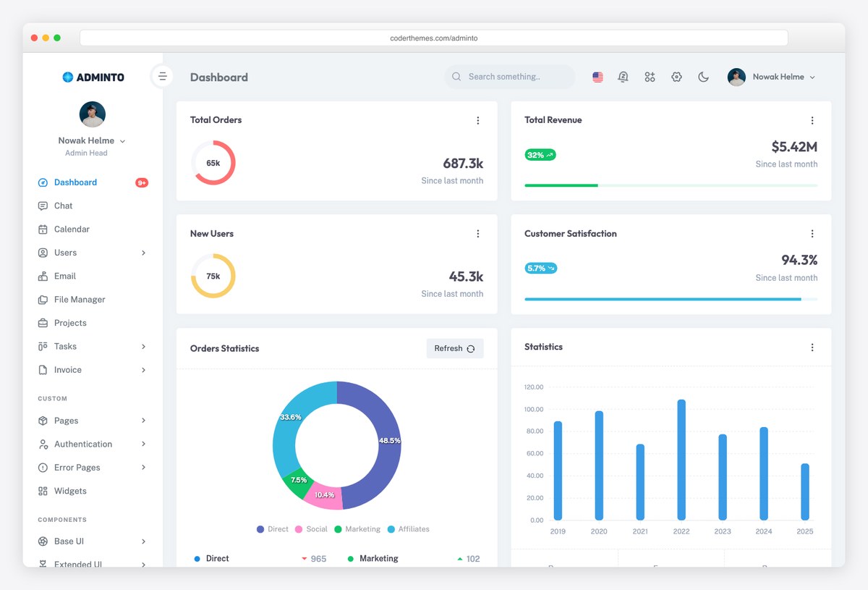Image resolution: width=868 pixels, height=590 pixels.
Task: Open Statistics card options menu
Action: tap(812, 347)
